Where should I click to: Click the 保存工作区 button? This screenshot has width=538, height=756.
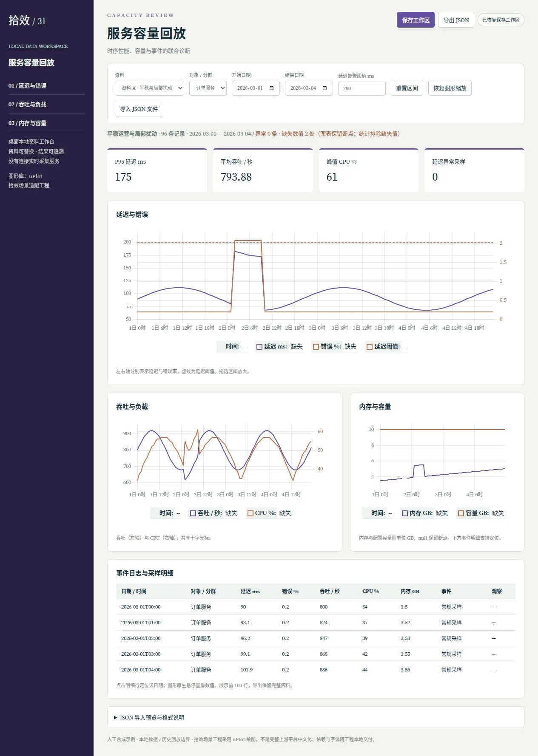[416, 20]
